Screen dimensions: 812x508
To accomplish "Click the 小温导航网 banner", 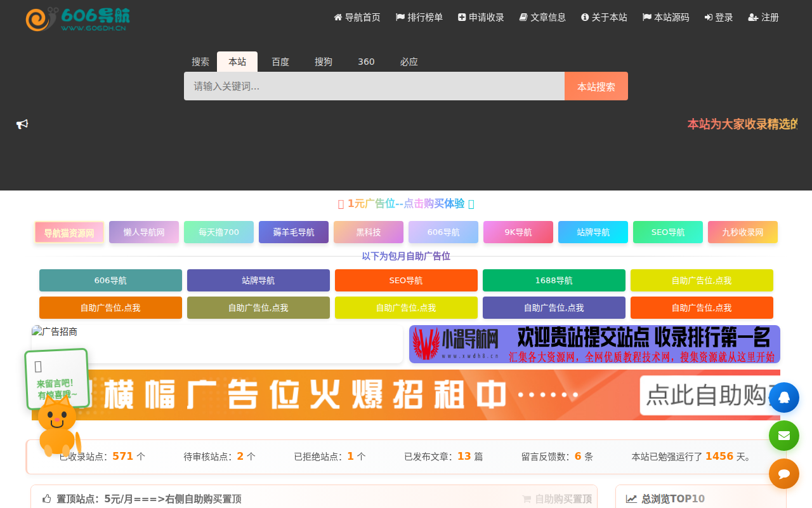I will (x=594, y=344).
